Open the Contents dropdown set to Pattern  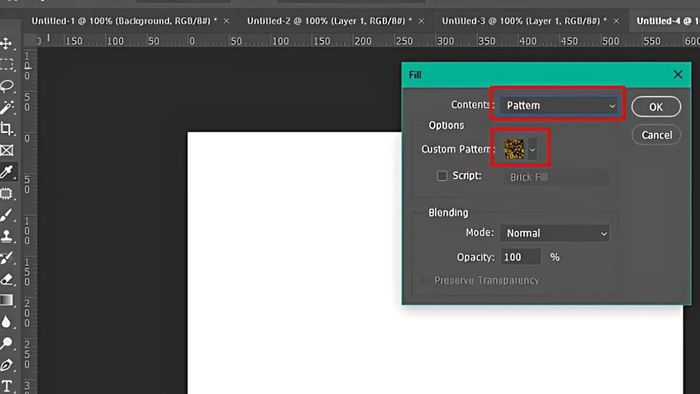(558, 105)
